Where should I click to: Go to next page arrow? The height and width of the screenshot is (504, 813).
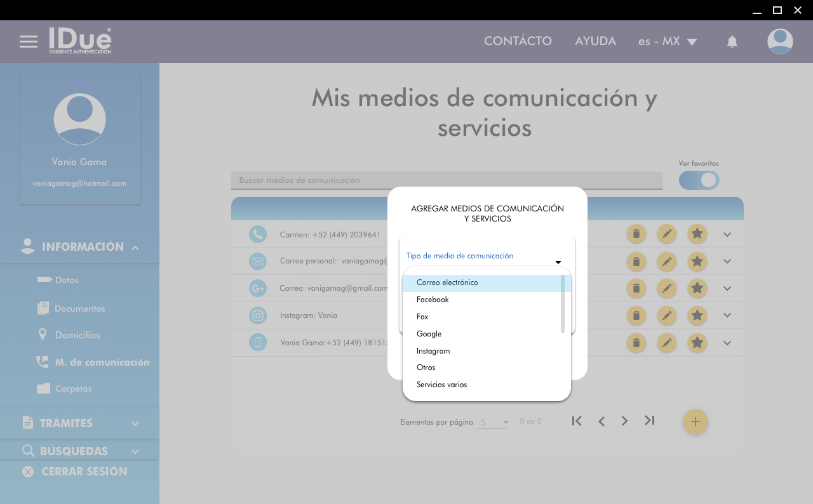(x=625, y=421)
